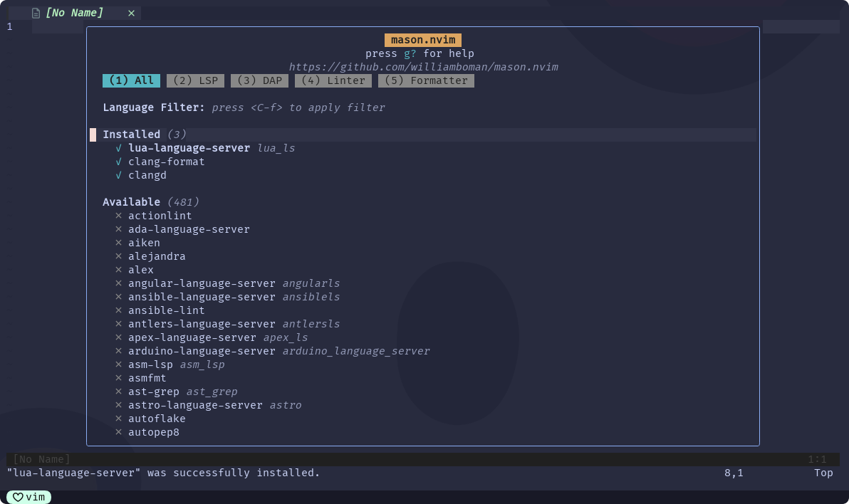Click the mason.nvim title badge
Screen dimensions: 849x504
423,40
